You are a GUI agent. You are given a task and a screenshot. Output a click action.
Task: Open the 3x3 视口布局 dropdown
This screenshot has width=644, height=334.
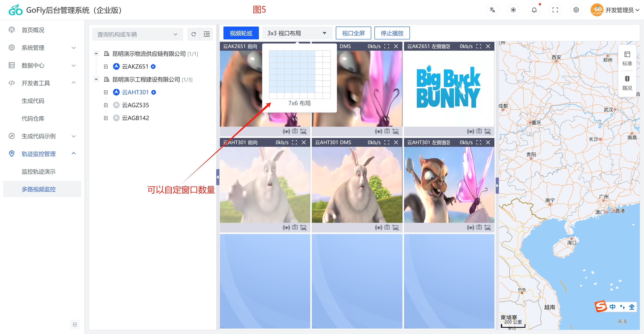click(297, 33)
